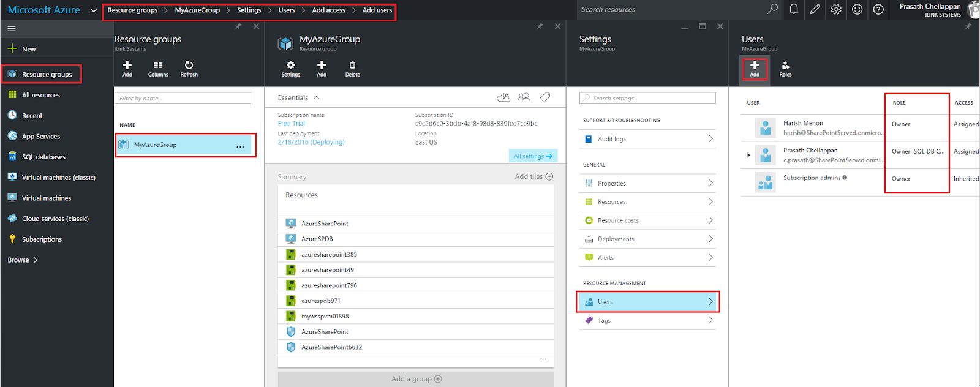Open the mywsspvm01898 resource
Viewport: 980px width, 387px height.
pos(415,316)
